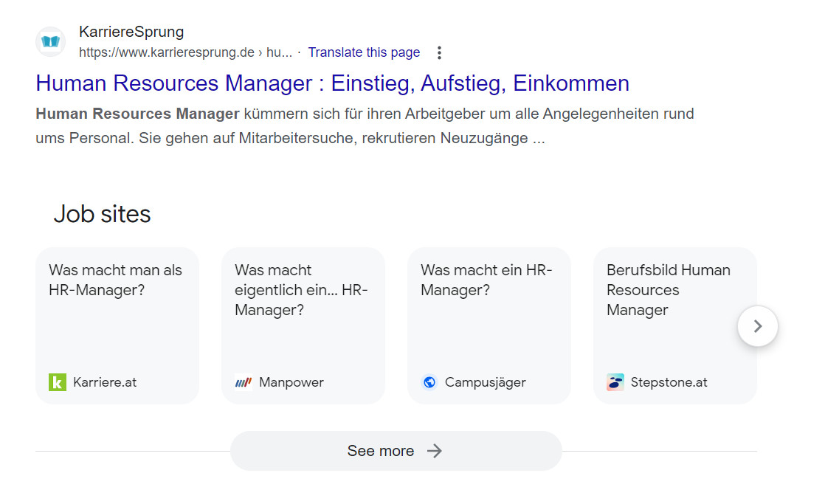Viewport: 825px width, 504px height.
Task: Click the Stepstone.at logo icon
Action: 615,382
